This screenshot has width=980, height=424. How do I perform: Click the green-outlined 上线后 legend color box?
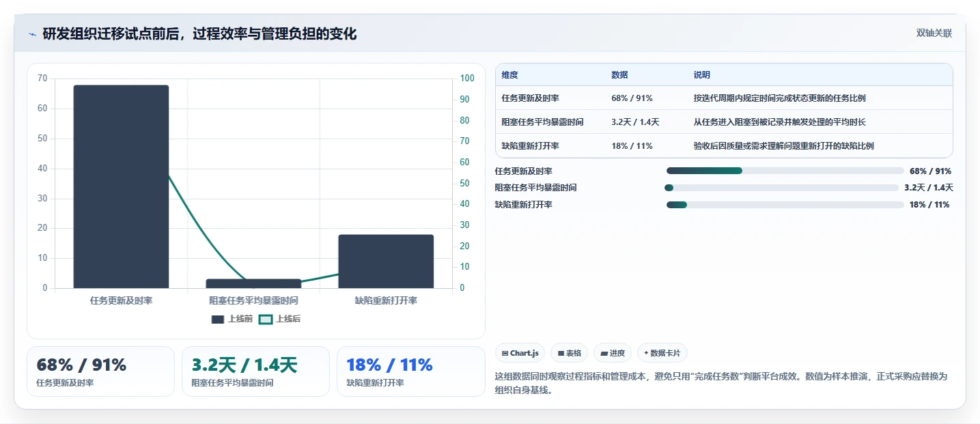pos(266,320)
